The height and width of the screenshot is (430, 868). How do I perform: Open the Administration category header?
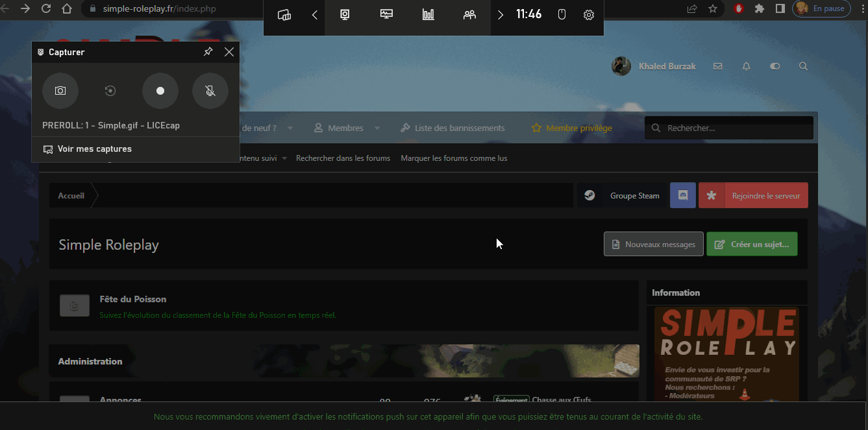pos(90,361)
